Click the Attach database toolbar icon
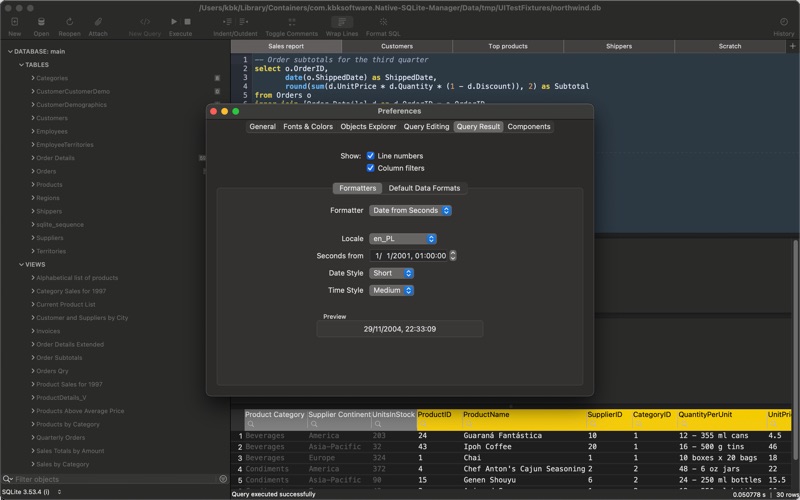The height and width of the screenshot is (500, 800). pos(98,22)
